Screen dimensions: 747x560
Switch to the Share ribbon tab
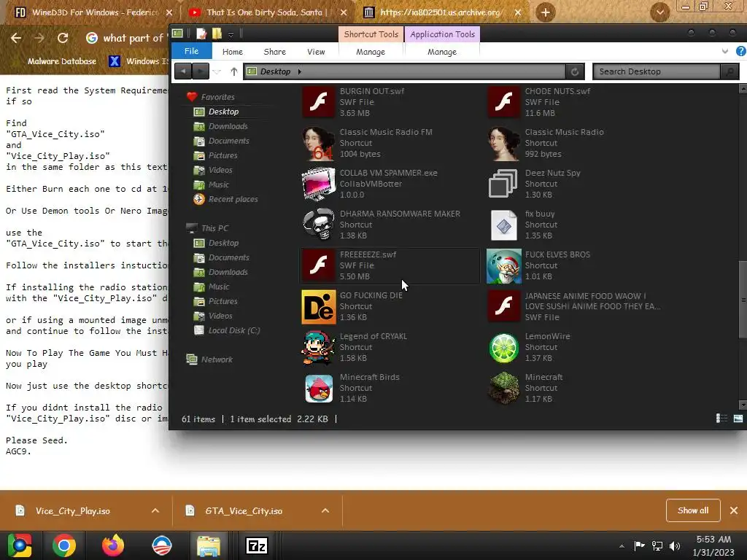point(275,52)
